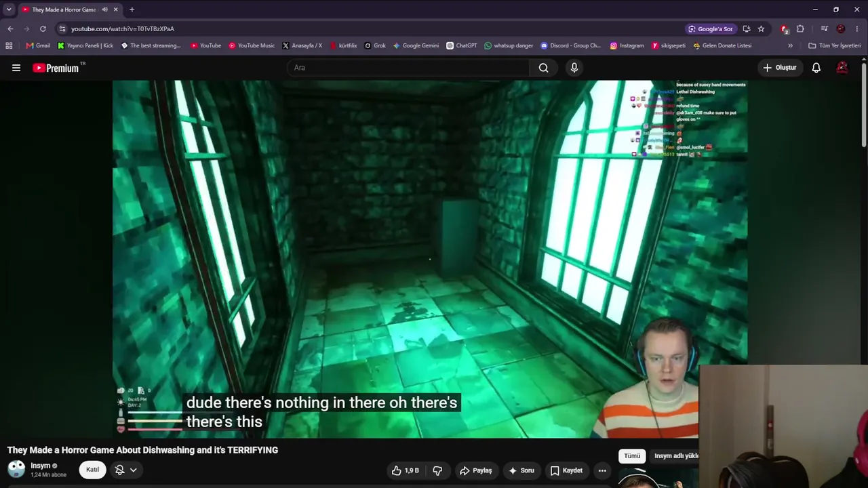This screenshot has width=868, height=488.
Task: Open a new browser tab
Action: (x=132, y=9)
